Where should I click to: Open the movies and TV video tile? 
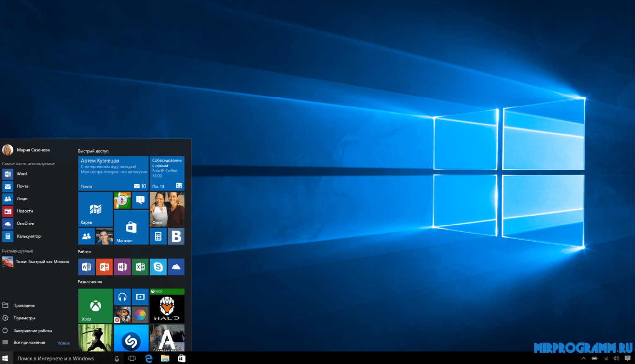coord(140,297)
